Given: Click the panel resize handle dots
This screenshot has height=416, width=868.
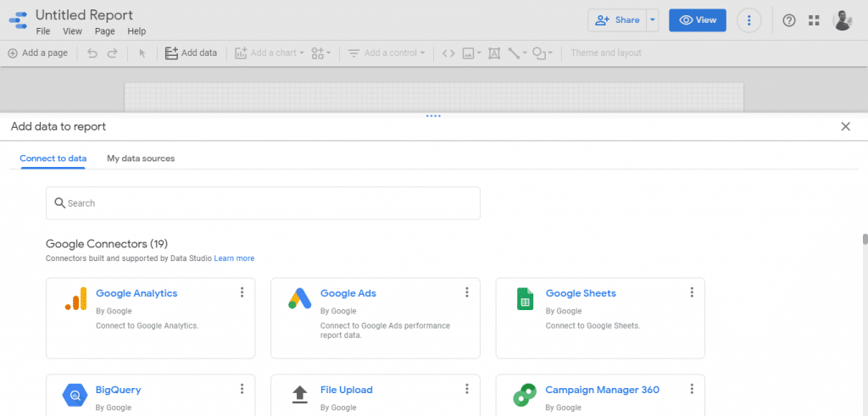Looking at the screenshot, I should (433, 116).
